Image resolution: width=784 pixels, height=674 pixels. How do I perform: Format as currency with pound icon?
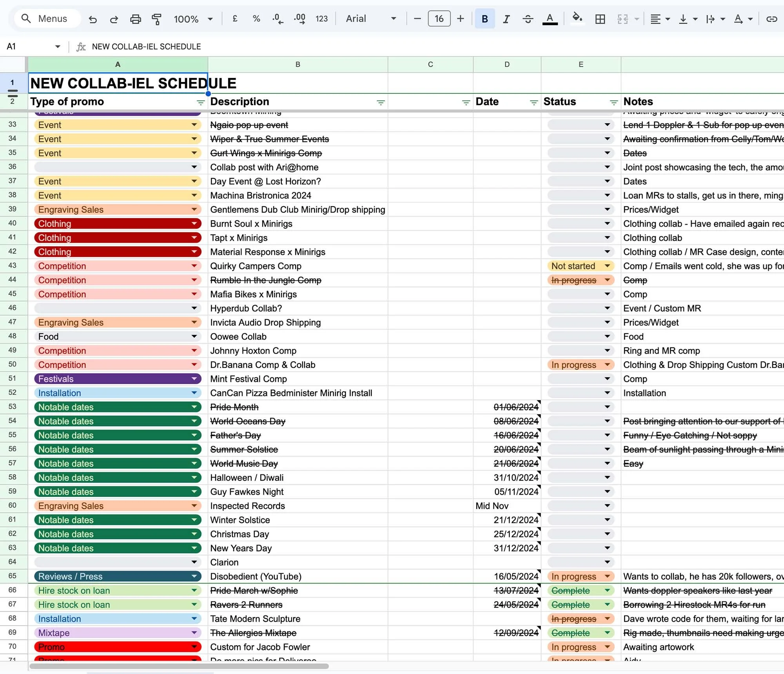[235, 19]
